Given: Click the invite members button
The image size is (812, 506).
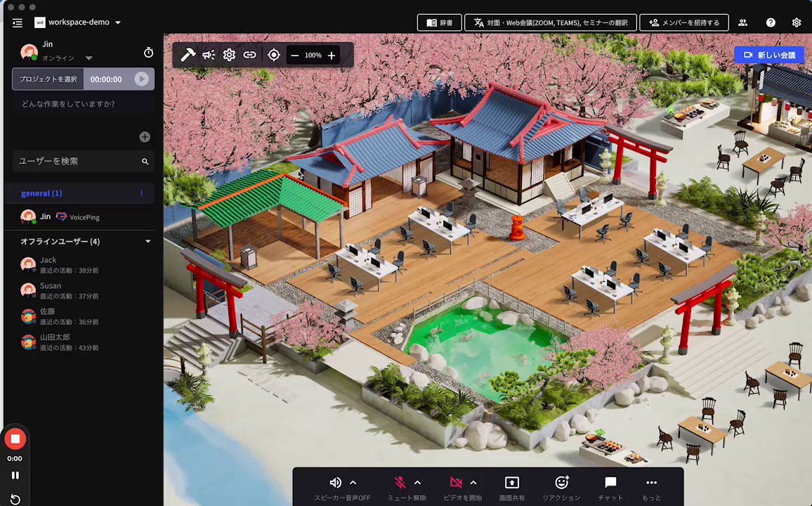Looking at the screenshot, I should coord(684,22).
